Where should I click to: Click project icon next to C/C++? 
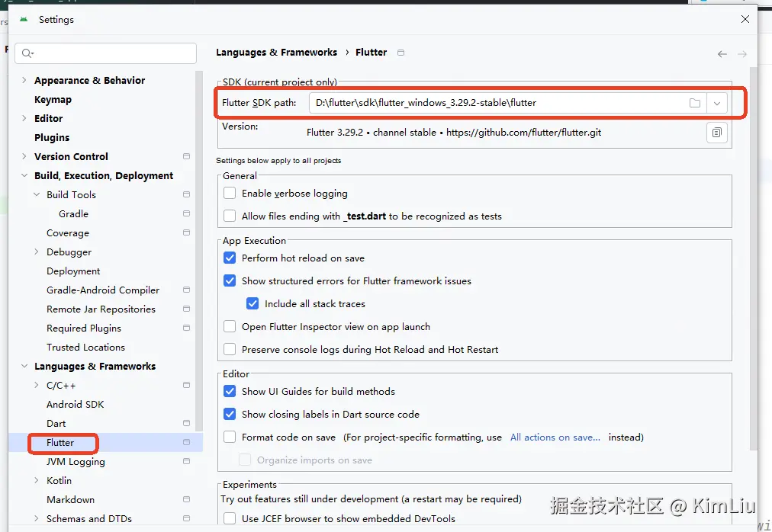[187, 386]
